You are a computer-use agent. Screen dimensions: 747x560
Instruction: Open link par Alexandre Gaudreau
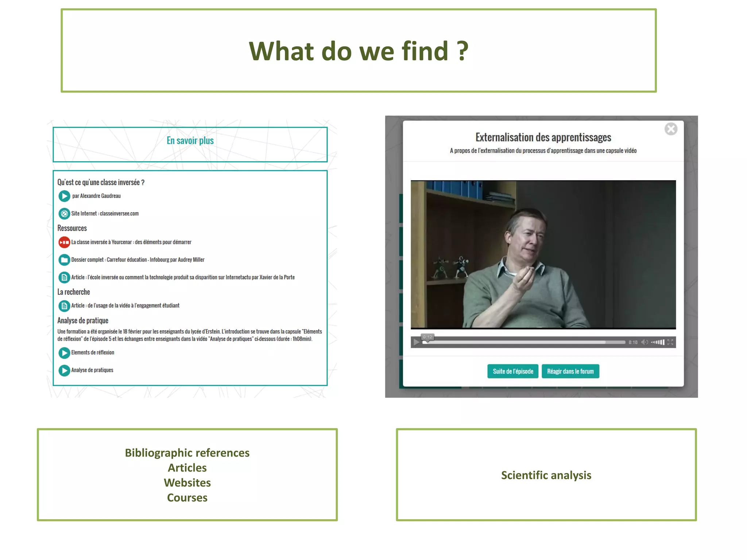[x=96, y=196]
